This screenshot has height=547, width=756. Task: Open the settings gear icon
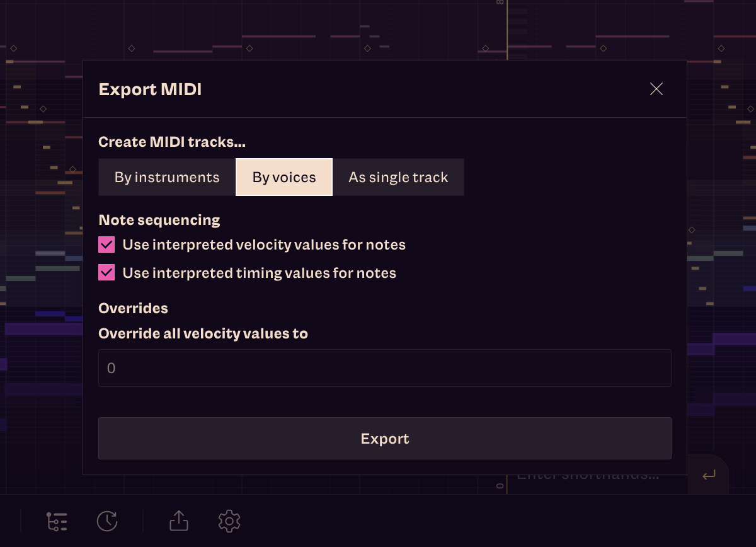click(x=229, y=521)
